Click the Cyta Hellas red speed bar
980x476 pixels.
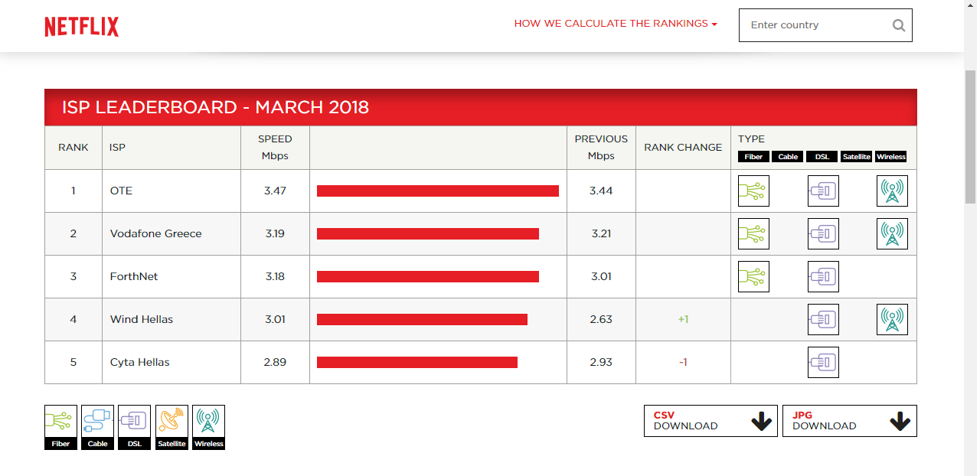(x=417, y=362)
